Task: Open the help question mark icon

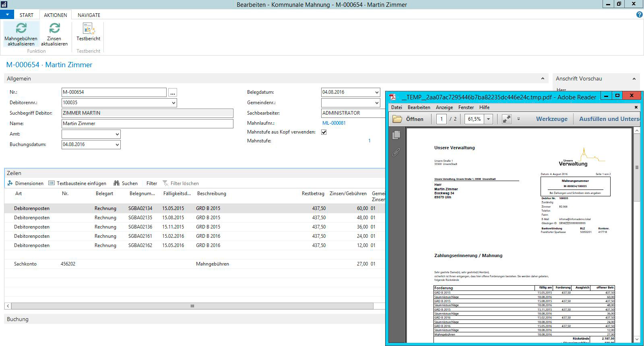Action: (639, 15)
